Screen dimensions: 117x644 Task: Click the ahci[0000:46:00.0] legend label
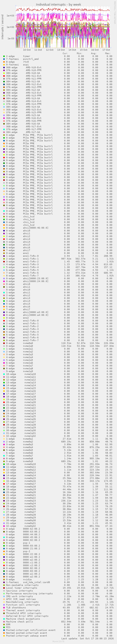[36, 228]
